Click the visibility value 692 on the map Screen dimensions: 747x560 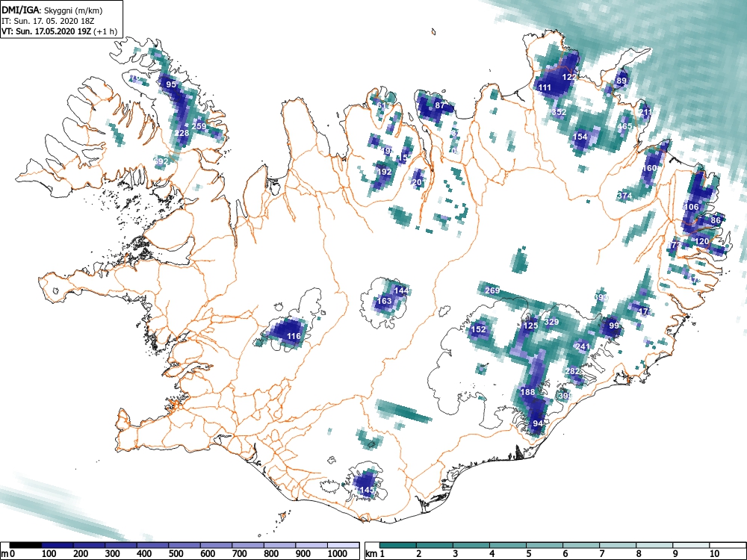pyautogui.click(x=161, y=161)
